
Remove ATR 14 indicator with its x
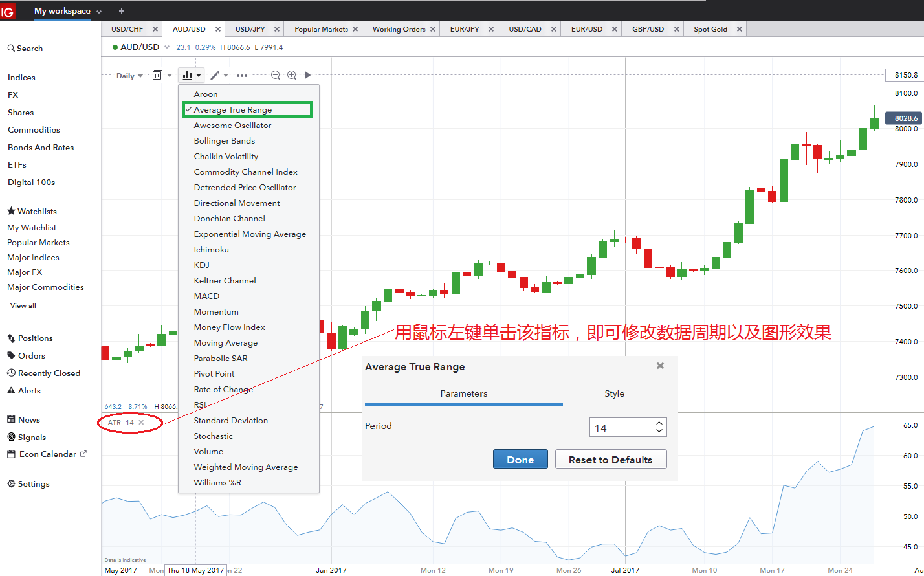tap(142, 423)
